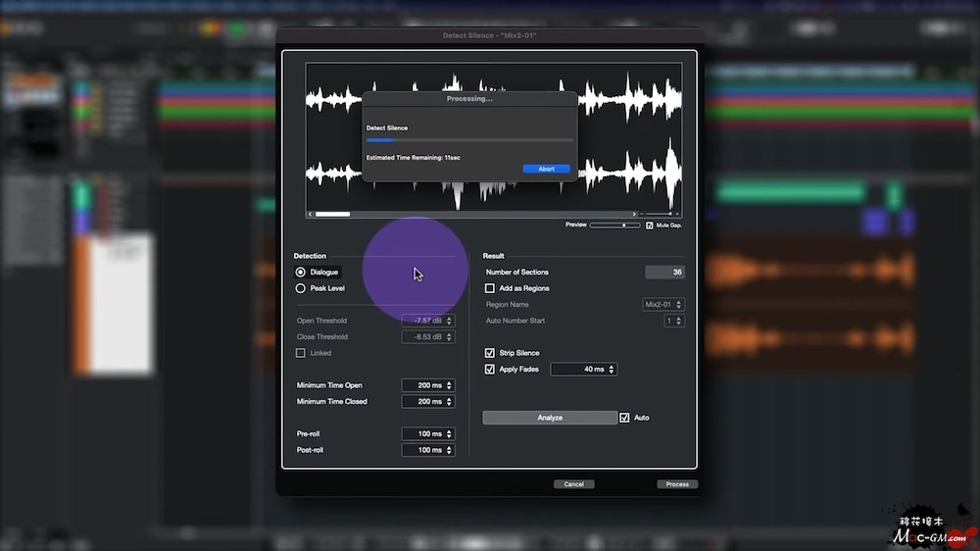This screenshot has height=551, width=980.
Task: Click the waveform scroll-left arrow
Action: click(311, 214)
